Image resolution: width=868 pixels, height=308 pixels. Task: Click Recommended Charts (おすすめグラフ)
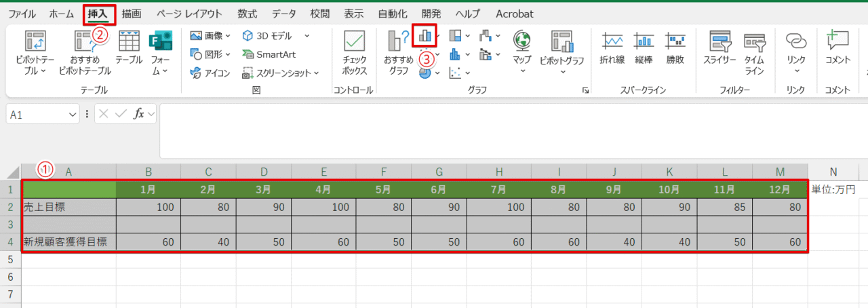399,52
